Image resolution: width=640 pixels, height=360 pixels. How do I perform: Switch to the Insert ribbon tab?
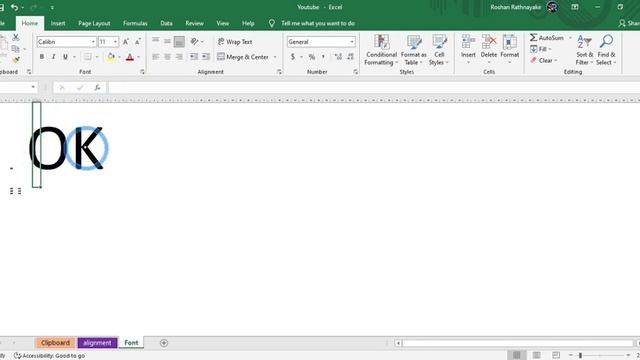click(58, 23)
